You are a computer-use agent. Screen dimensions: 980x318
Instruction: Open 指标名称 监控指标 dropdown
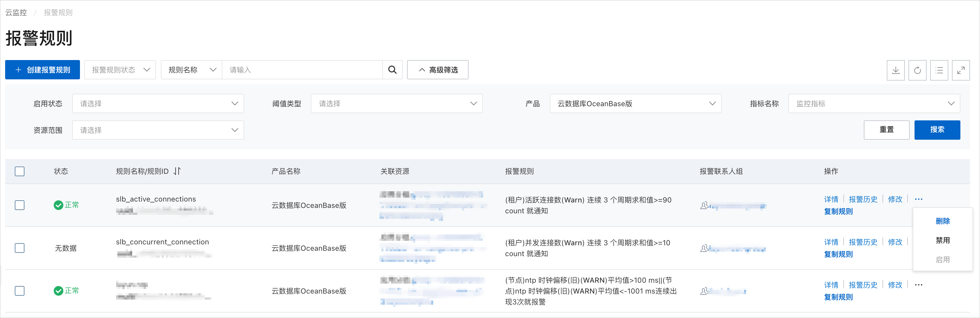874,104
